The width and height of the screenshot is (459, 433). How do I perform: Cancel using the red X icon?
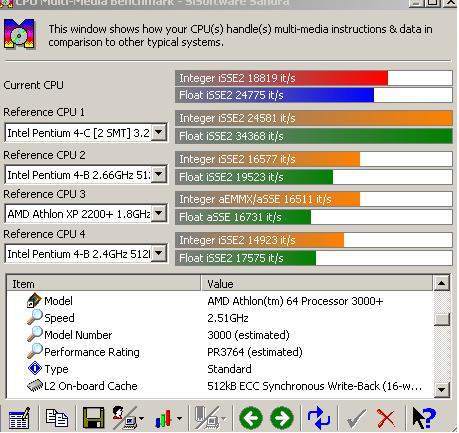click(385, 418)
